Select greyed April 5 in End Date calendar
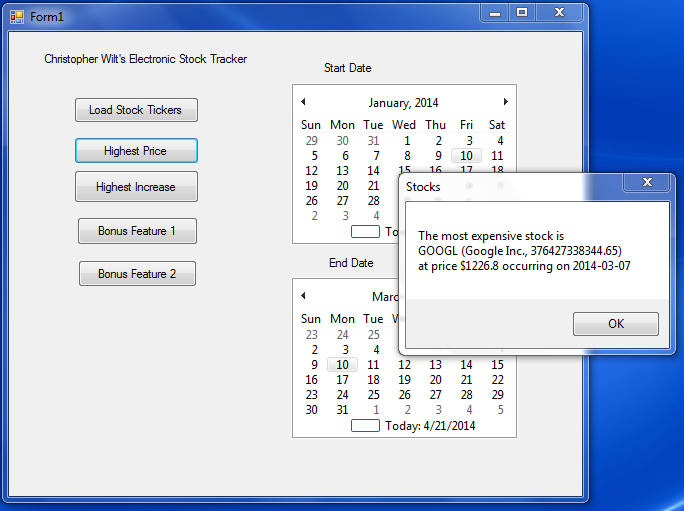The height and width of the screenshot is (511, 684). click(x=500, y=410)
